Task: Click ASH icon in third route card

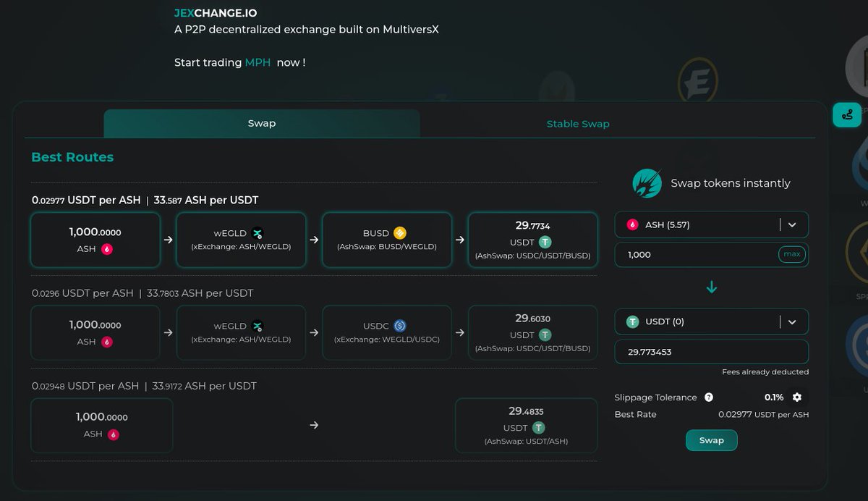Action: [x=114, y=434]
